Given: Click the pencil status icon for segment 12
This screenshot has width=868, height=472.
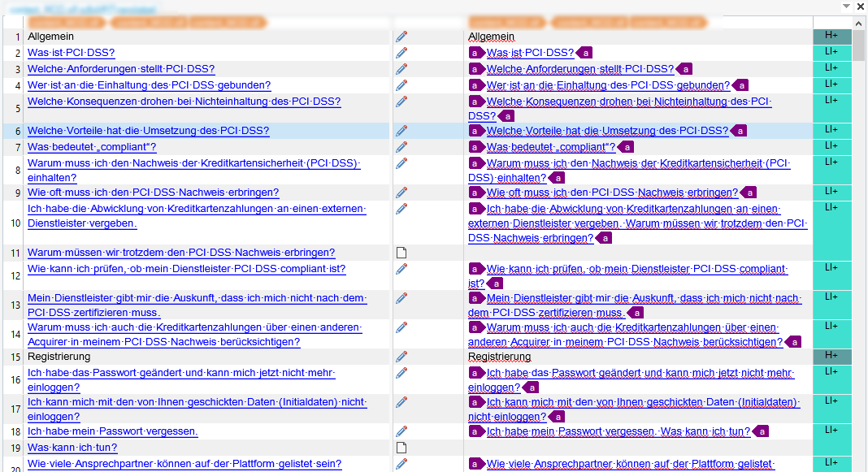Looking at the screenshot, I should [x=401, y=269].
